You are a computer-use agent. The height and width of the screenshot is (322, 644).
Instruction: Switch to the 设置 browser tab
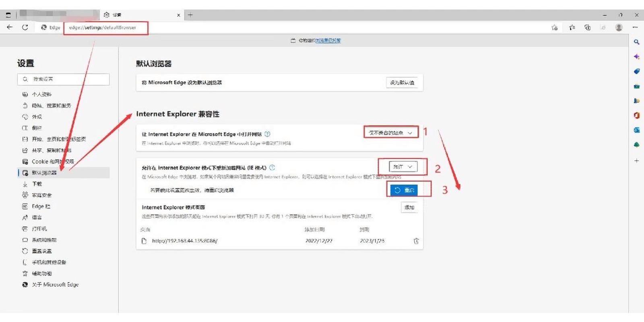[x=141, y=15]
